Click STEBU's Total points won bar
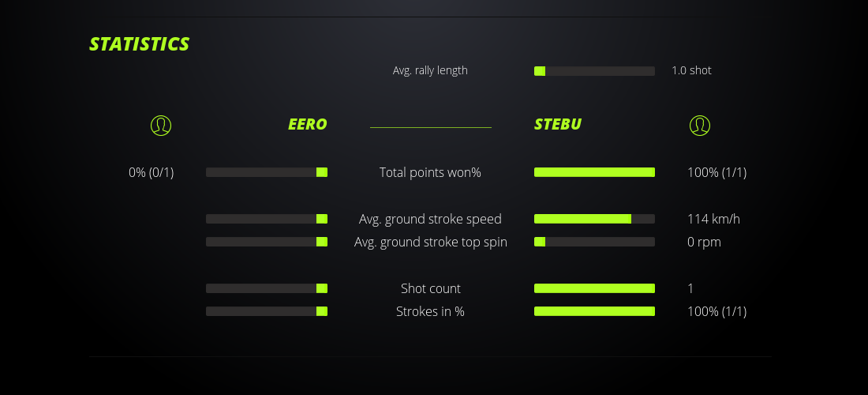This screenshot has width=868, height=395. pos(594,172)
